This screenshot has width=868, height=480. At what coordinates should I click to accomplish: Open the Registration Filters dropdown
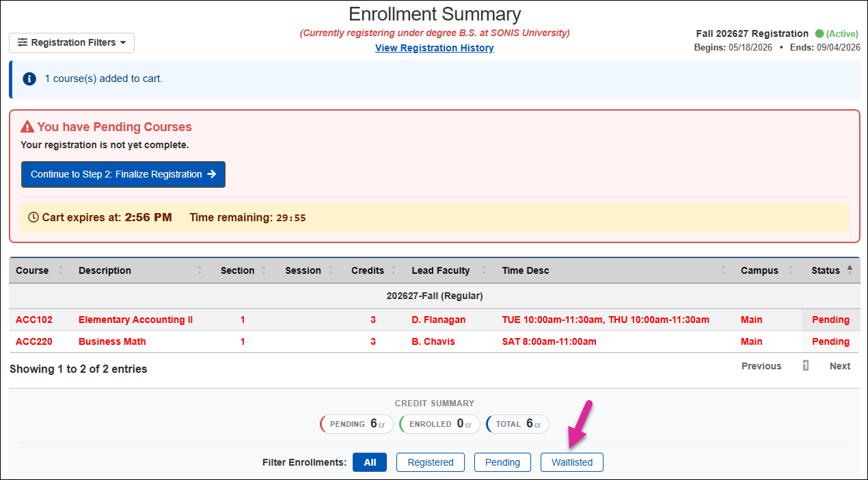click(x=72, y=42)
